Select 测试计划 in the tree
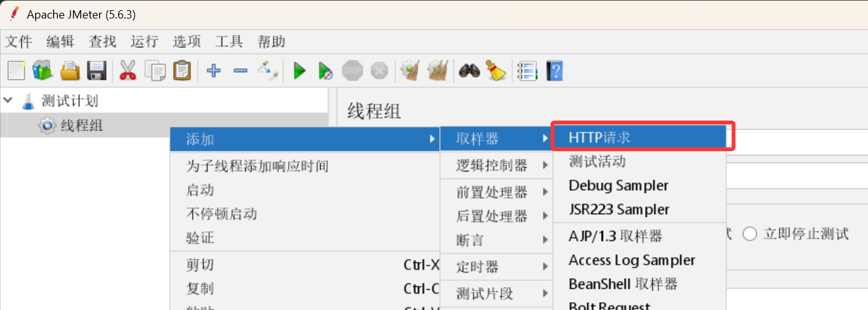The image size is (868, 310). click(x=70, y=101)
